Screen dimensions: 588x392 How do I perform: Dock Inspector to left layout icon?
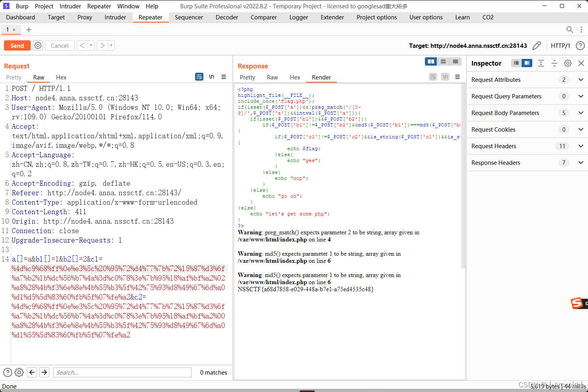(516, 63)
